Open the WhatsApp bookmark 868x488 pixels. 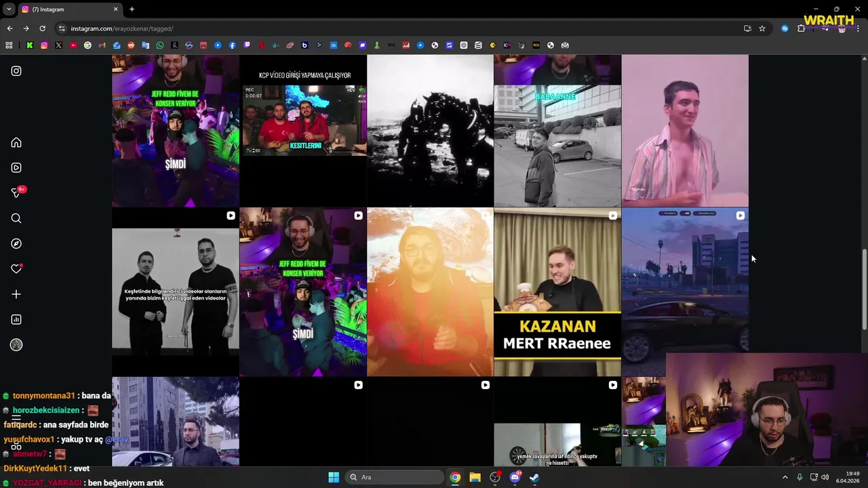[x=160, y=45]
